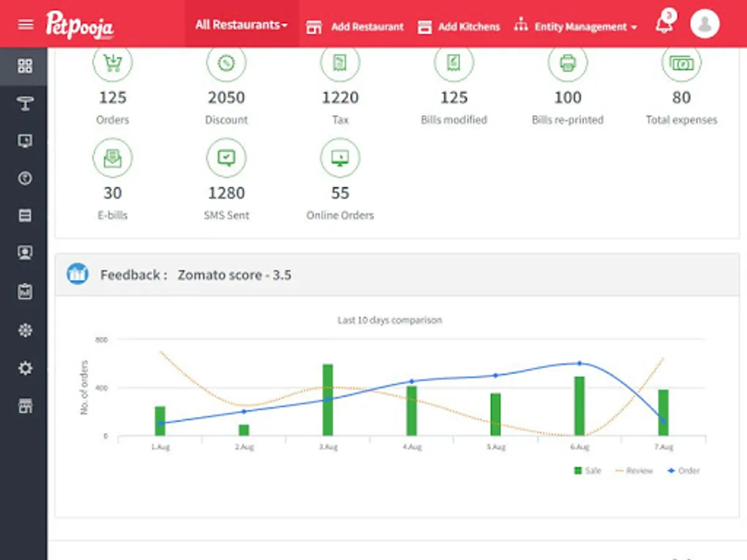Click the SMS Sent icon

coord(227,158)
